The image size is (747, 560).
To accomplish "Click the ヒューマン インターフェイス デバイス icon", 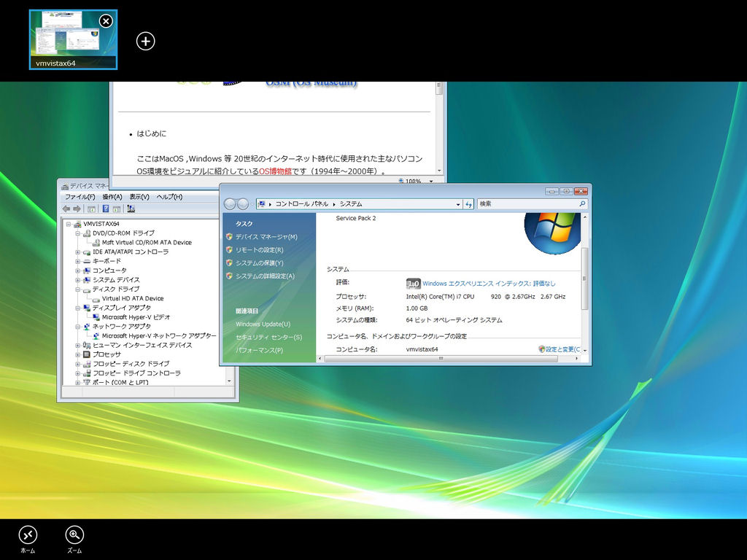I will pos(87,345).
